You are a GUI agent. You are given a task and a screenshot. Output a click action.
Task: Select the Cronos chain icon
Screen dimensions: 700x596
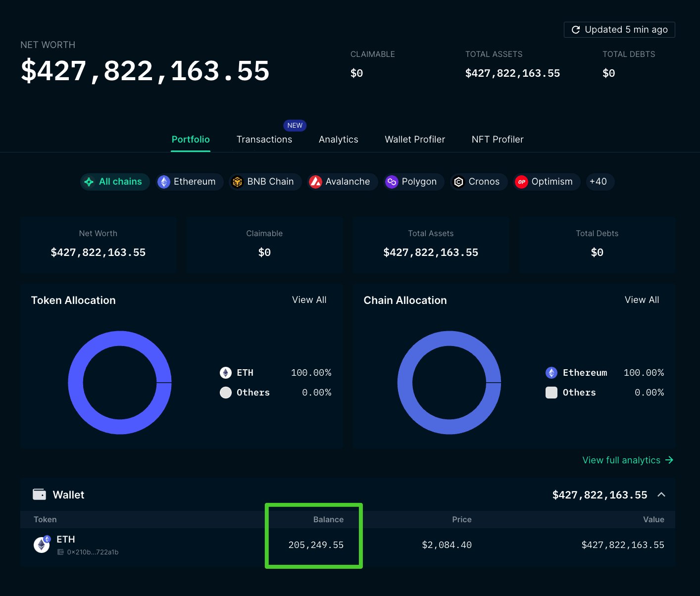pos(458,182)
